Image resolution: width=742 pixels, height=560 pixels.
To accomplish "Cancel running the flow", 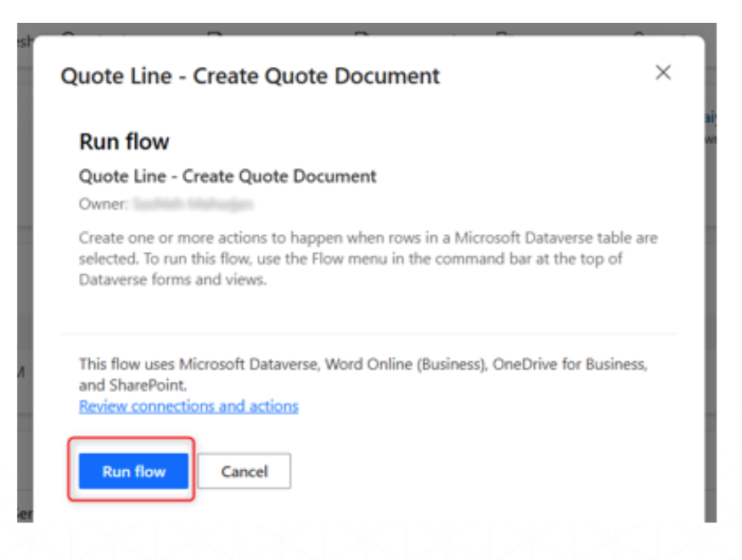I will [245, 471].
